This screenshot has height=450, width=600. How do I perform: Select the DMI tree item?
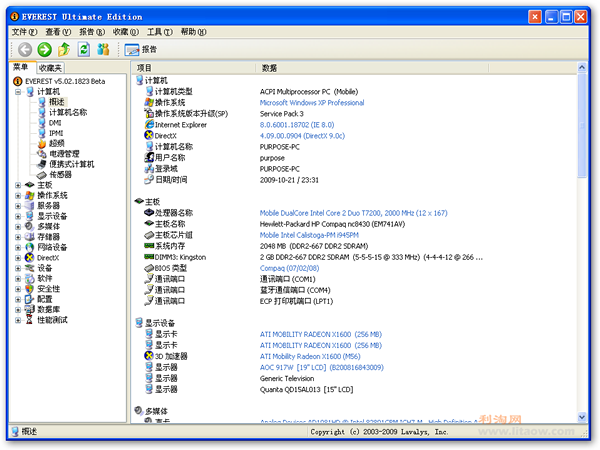point(55,123)
